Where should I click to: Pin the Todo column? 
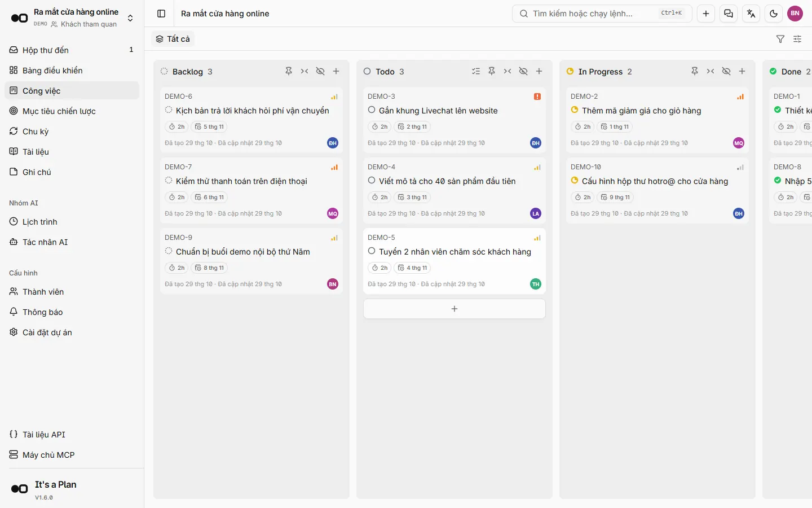coord(492,71)
